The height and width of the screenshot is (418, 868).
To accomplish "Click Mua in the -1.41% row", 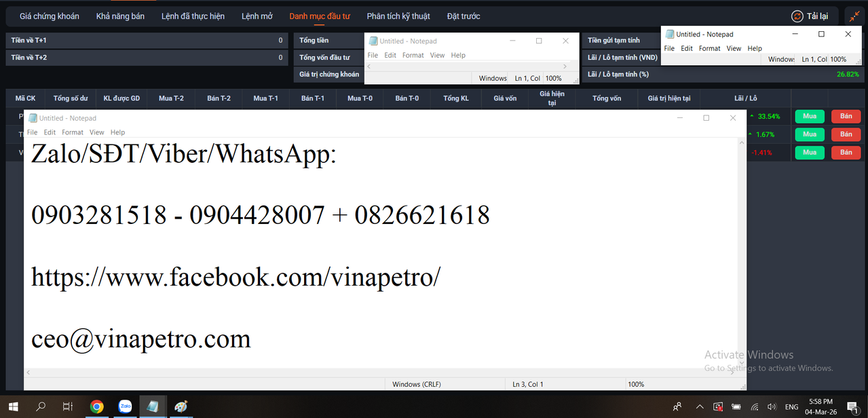I will [x=810, y=153].
